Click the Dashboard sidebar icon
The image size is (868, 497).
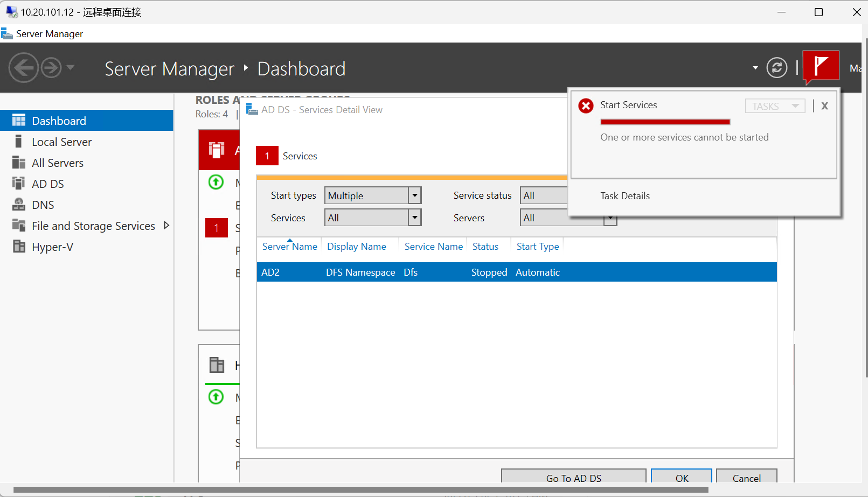click(19, 120)
